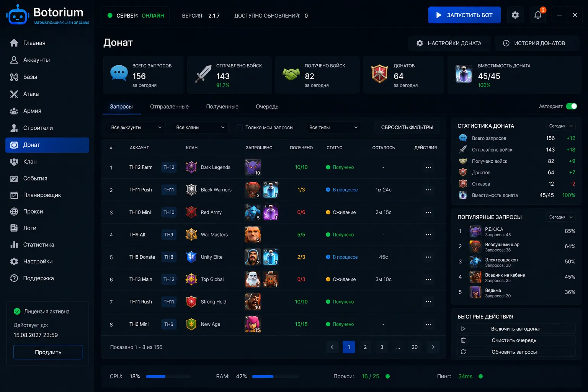Click Продлить license button
The image size is (588, 392).
[x=48, y=352]
